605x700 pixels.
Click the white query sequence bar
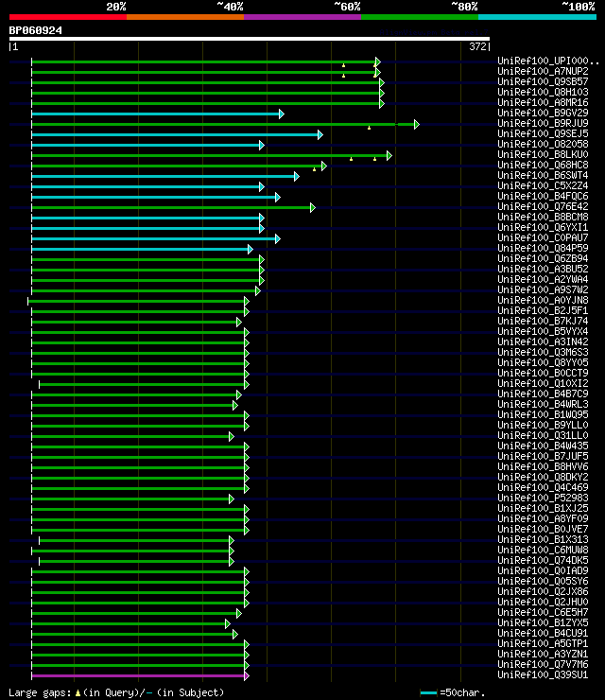[x=250, y=39]
